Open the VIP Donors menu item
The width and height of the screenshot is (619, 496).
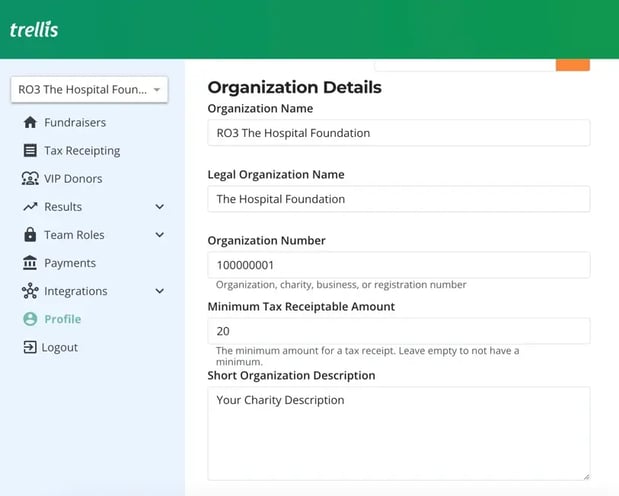pyautogui.click(x=73, y=178)
